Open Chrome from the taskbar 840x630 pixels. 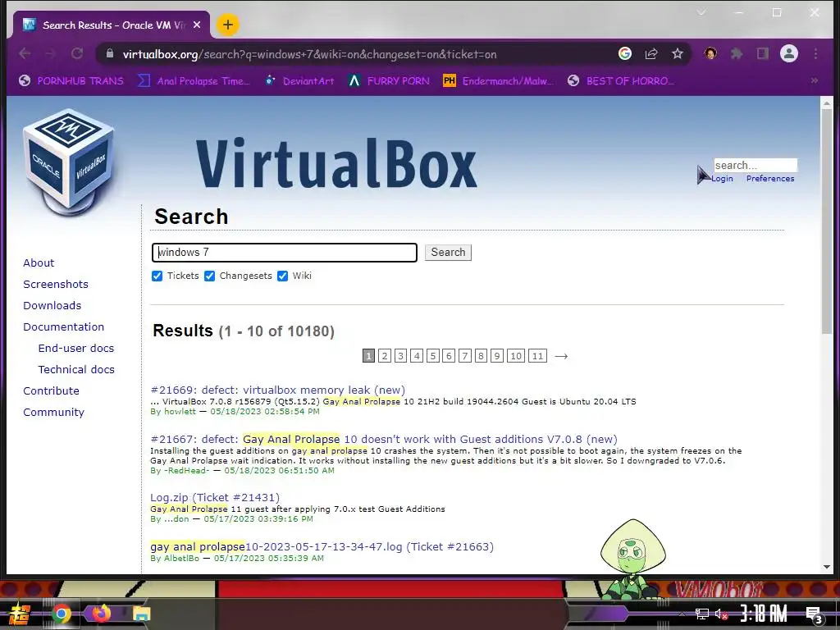pos(62,614)
